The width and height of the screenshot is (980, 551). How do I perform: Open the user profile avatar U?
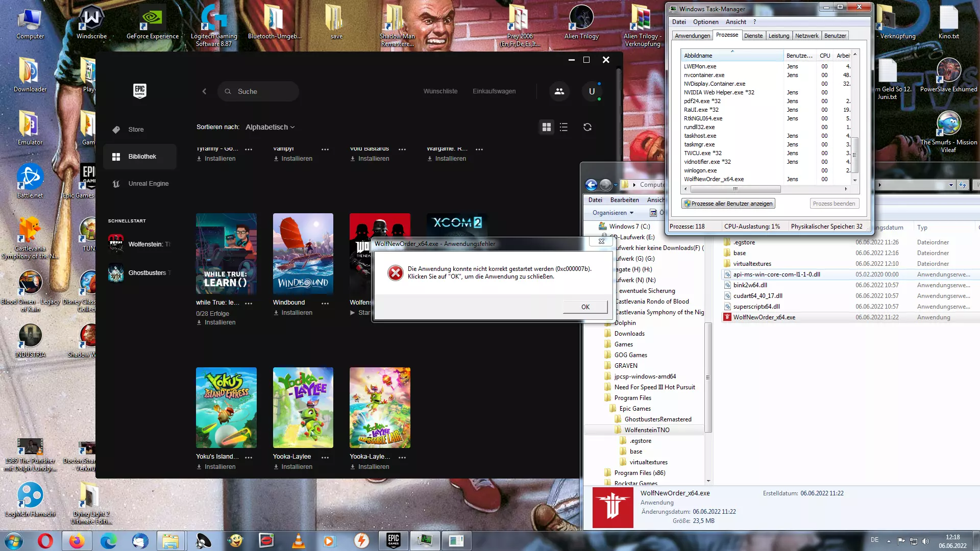pos(592,91)
